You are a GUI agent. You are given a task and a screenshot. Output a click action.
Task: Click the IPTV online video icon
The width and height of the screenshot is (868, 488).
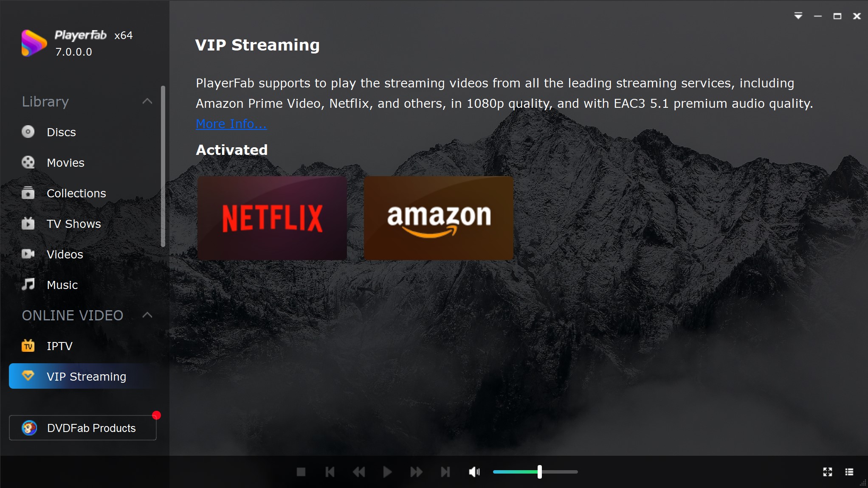click(28, 346)
